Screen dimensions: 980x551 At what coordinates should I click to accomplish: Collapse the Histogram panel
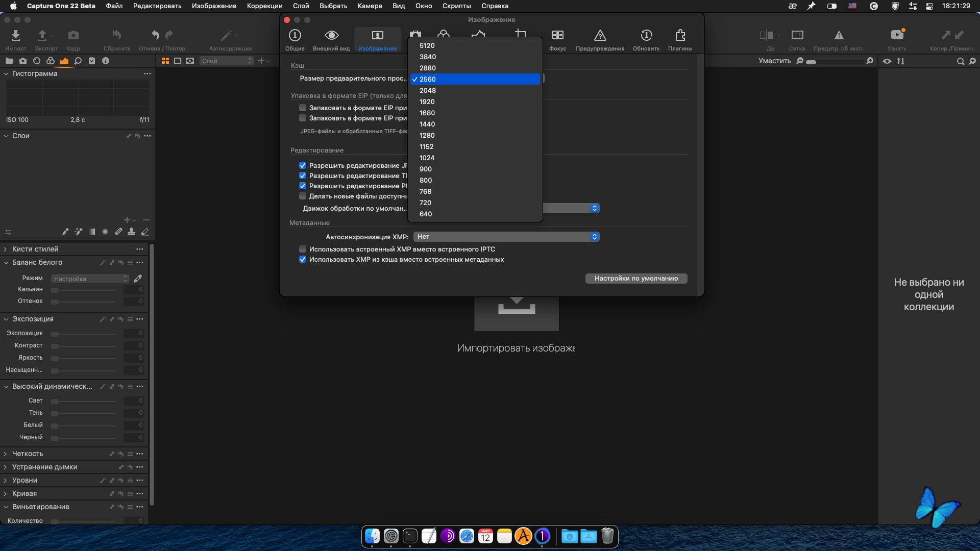[x=6, y=73]
